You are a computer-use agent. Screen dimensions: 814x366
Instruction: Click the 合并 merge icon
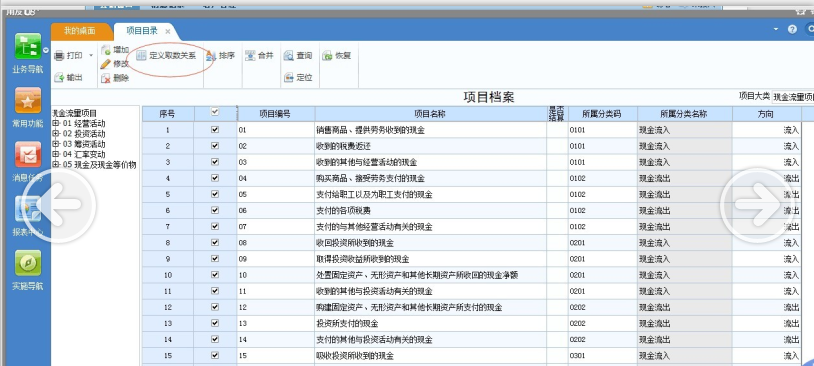(250, 56)
